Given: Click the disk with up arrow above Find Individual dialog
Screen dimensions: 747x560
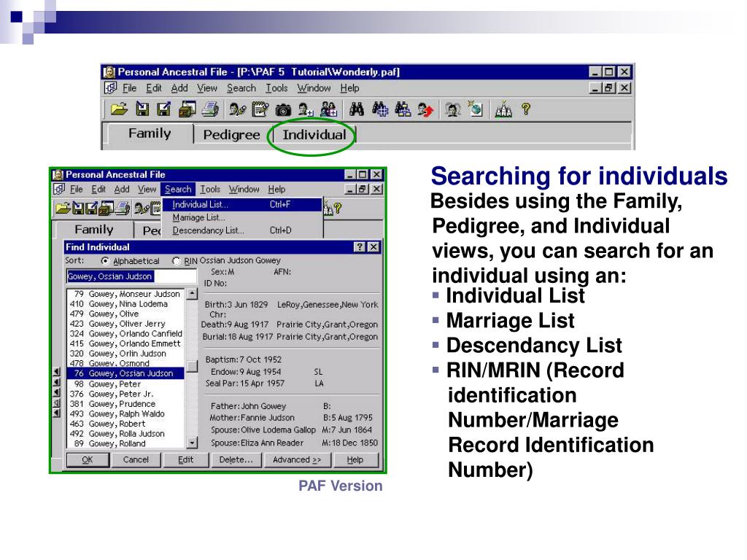Looking at the screenshot, I should point(91,208).
